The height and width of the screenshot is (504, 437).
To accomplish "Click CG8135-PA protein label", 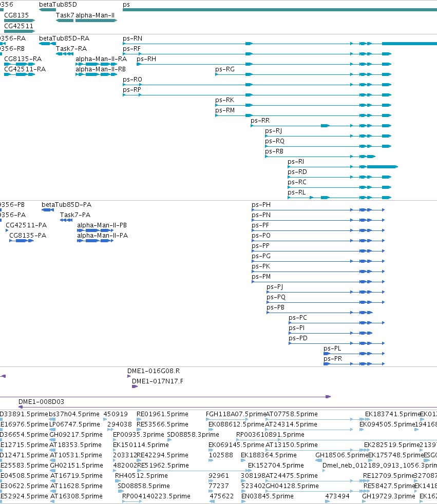I will 28,236.
